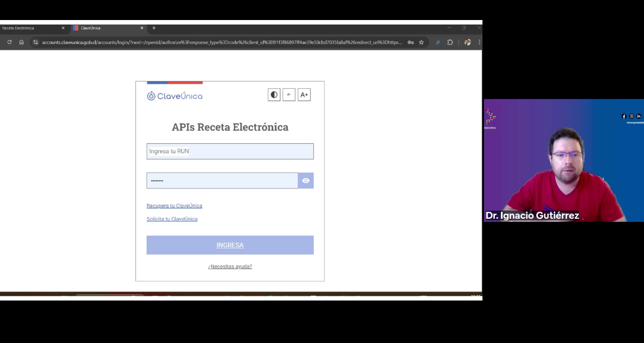The width and height of the screenshot is (644, 343).
Task: Bookmark this page with the star icon
Action: [x=421, y=42]
